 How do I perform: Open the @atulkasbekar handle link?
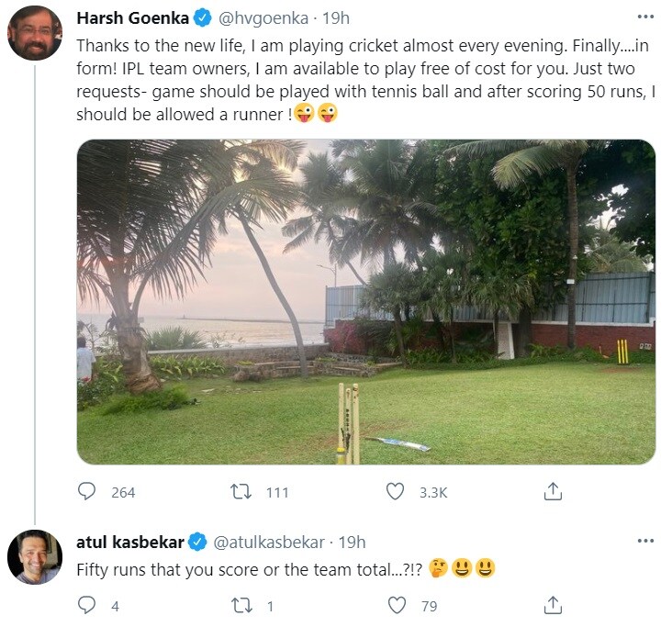tap(271, 542)
